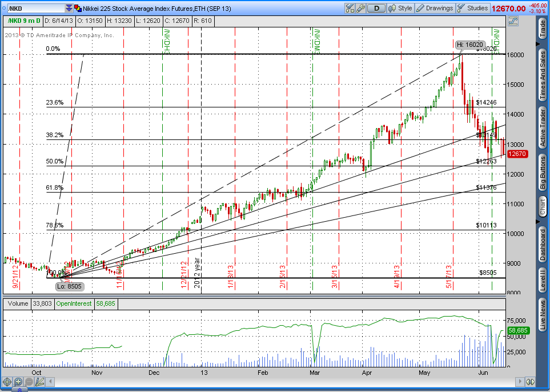Click the $10113 Fibonacci price label
The image size is (550, 392).
coord(486,225)
